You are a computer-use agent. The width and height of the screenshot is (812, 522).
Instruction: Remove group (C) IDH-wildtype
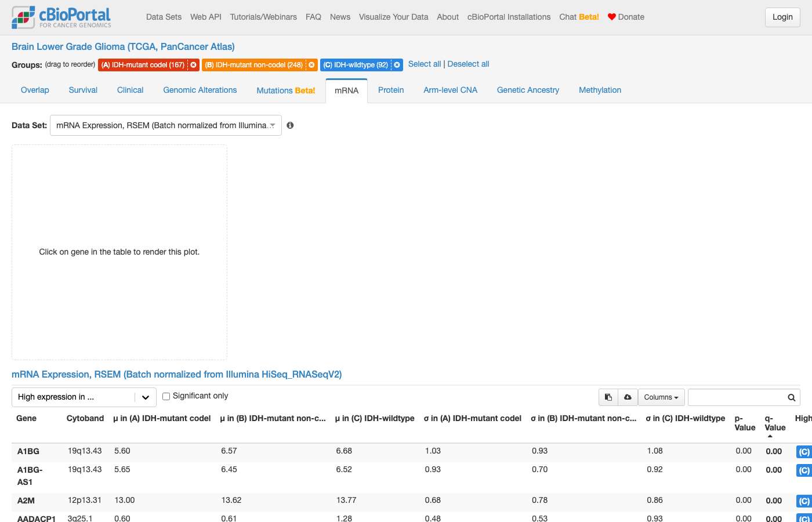coord(397,65)
